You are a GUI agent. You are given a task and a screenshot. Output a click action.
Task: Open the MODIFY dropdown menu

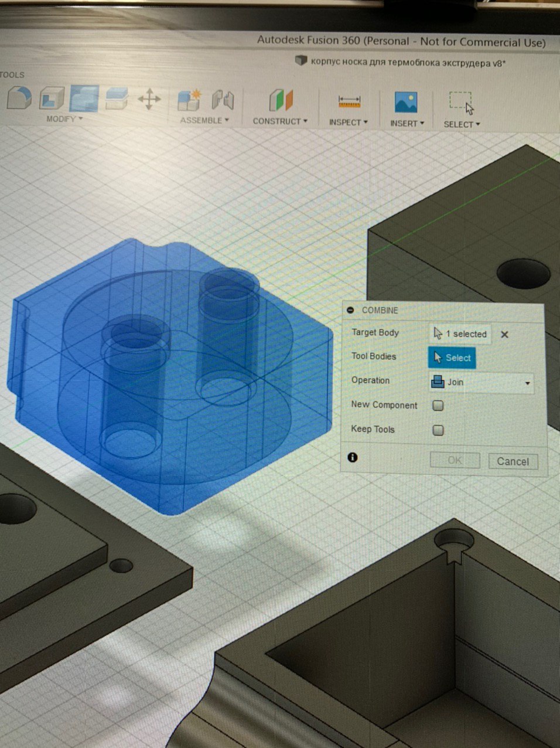[64, 119]
